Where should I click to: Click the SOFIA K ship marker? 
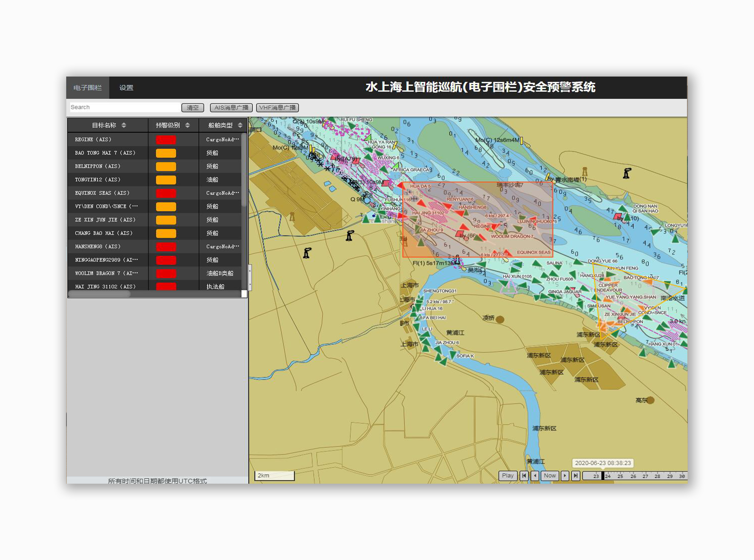click(452, 355)
